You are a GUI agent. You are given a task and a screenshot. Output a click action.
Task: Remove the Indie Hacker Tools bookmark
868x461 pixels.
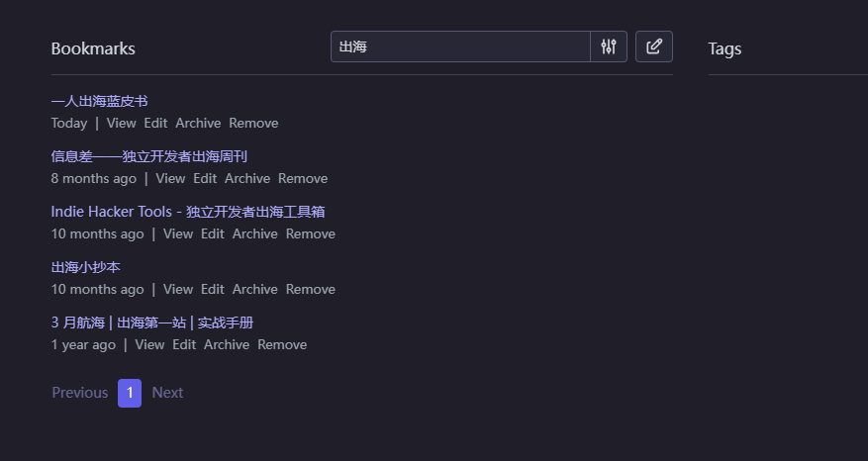311,233
